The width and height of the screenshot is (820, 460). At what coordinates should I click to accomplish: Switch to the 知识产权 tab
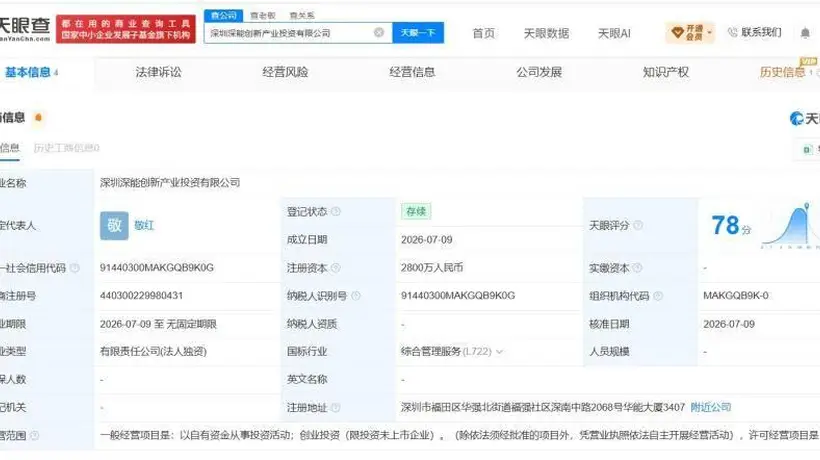[x=666, y=72]
